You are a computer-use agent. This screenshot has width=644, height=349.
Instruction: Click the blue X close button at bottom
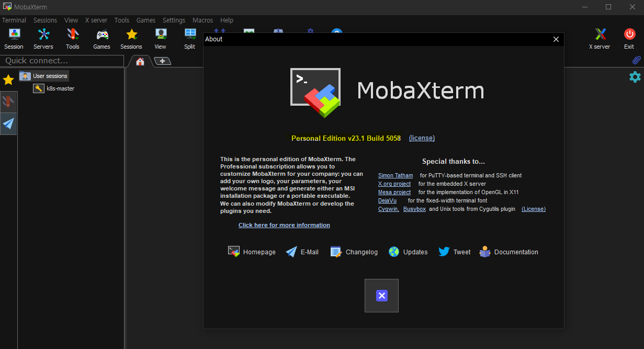[381, 296]
